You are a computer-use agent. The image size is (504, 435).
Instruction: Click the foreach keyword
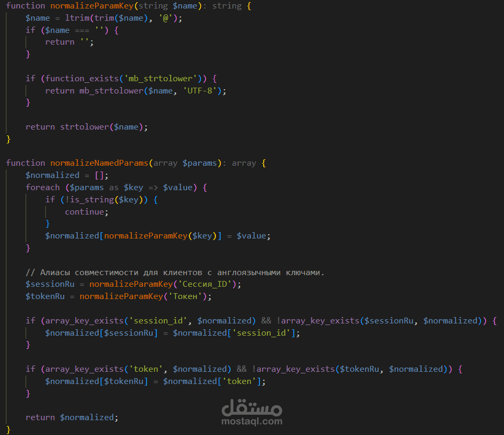coord(43,187)
